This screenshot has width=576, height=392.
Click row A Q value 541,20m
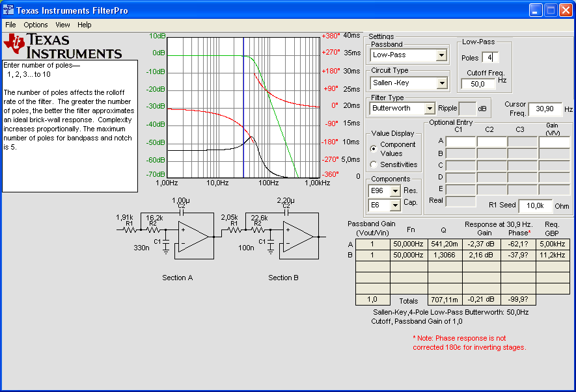(445, 244)
